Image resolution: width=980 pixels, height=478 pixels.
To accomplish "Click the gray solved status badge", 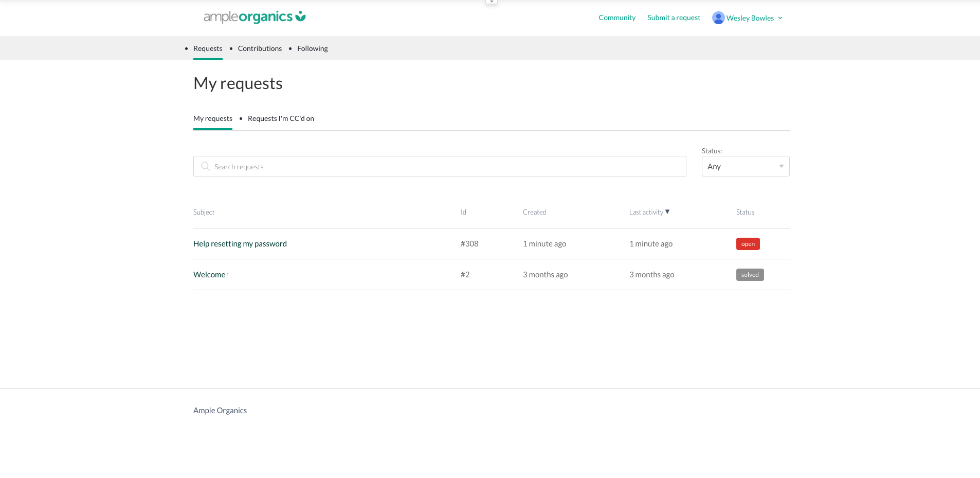I will click(x=750, y=275).
